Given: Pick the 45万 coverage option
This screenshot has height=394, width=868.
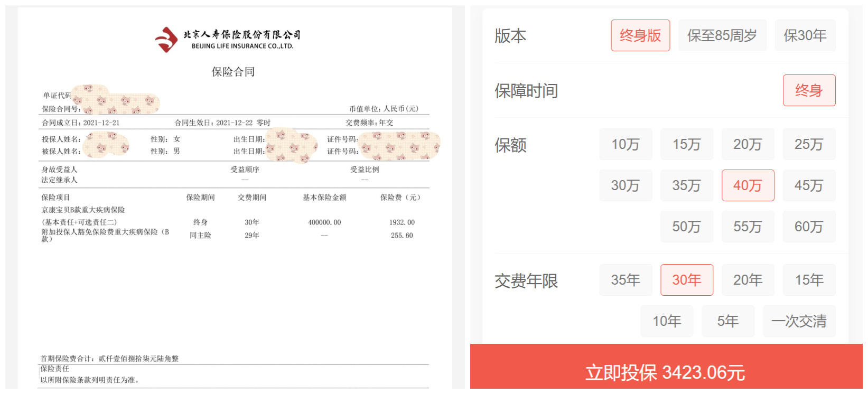Looking at the screenshot, I should pyautogui.click(x=809, y=185).
